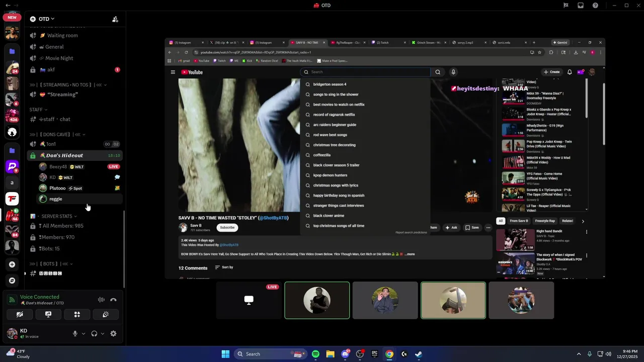Screen dimensions: 644x362
Task: Choose suggestion "rod wave best songs"
Action: [x=365, y=135]
